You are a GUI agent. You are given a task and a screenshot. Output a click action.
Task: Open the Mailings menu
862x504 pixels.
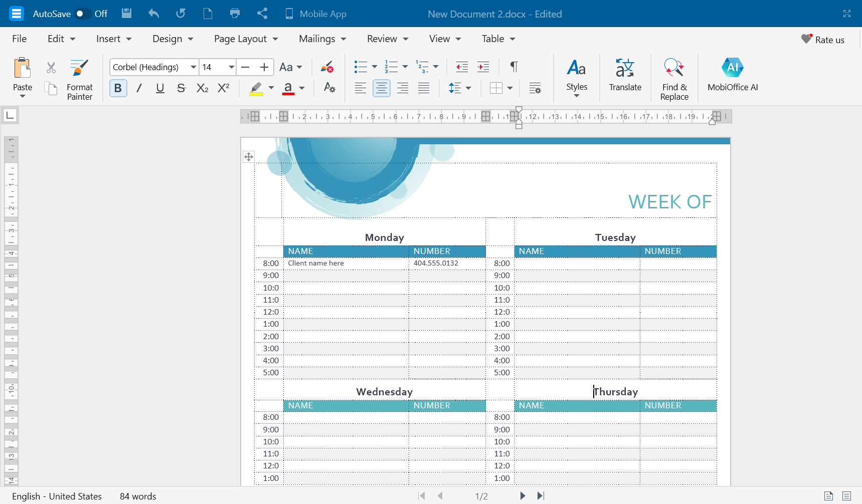[x=322, y=39]
